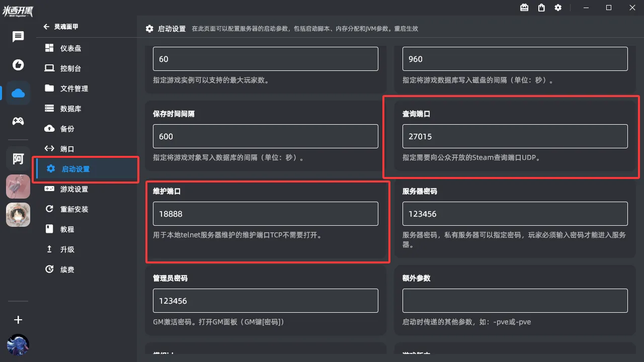This screenshot has width=644, height=362.
Task: Open 文件管理 file manager menu item
Action: tap(87, 88)
